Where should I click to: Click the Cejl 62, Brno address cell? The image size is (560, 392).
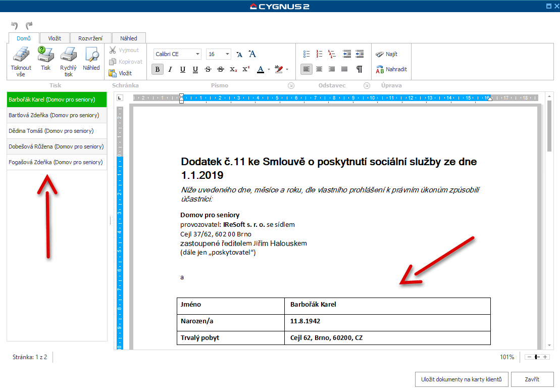[x=387, y=338]
